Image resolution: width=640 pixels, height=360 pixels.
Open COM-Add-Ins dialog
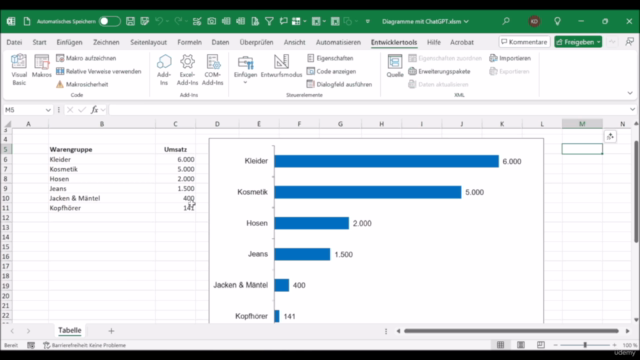click(x=213, y=70)
